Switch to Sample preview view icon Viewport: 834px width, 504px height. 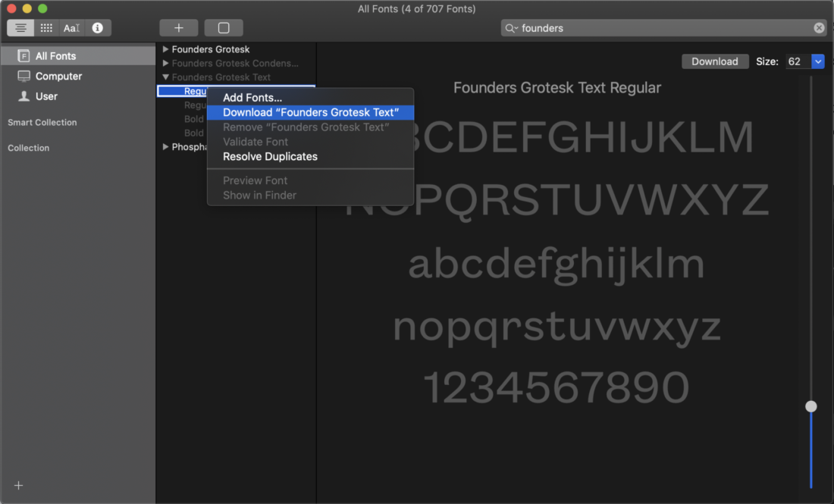tap(20, 27)
